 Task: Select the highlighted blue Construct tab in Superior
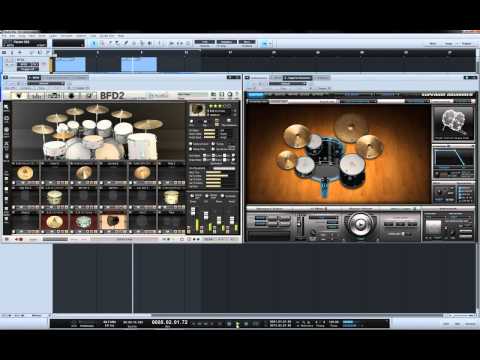tap(256, 95)
